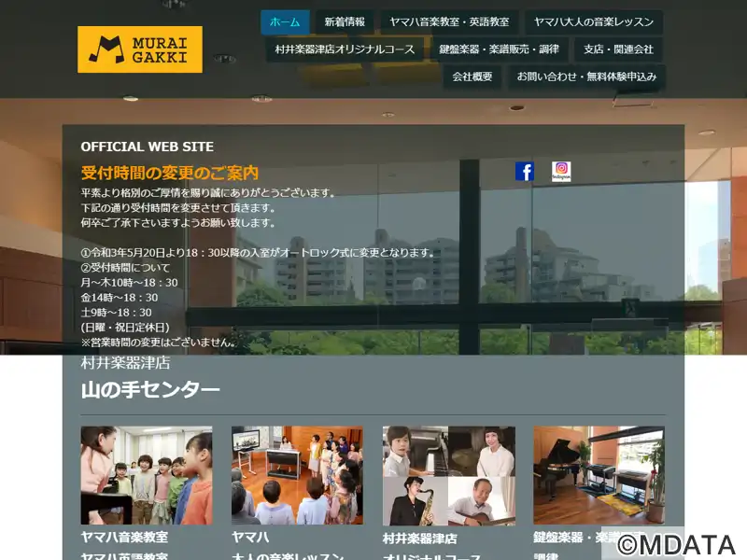
Task: Open the 新着情報 menu item
Action: (x=345, y=21)
